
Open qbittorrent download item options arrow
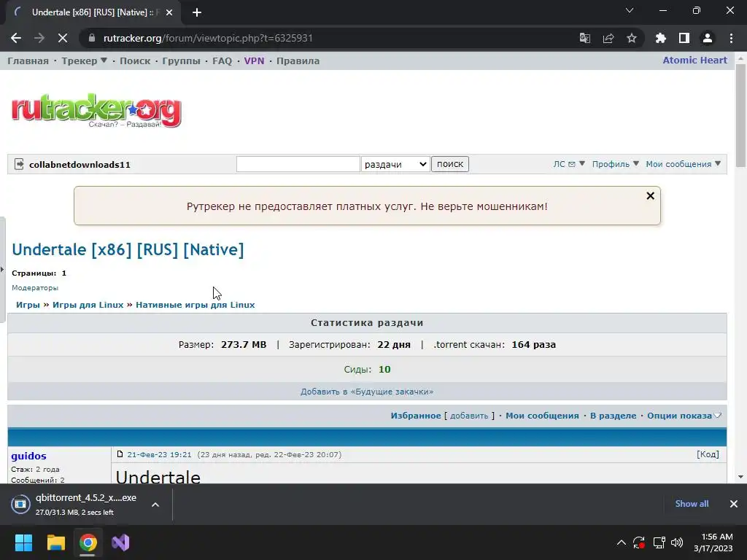pos(155,505)
